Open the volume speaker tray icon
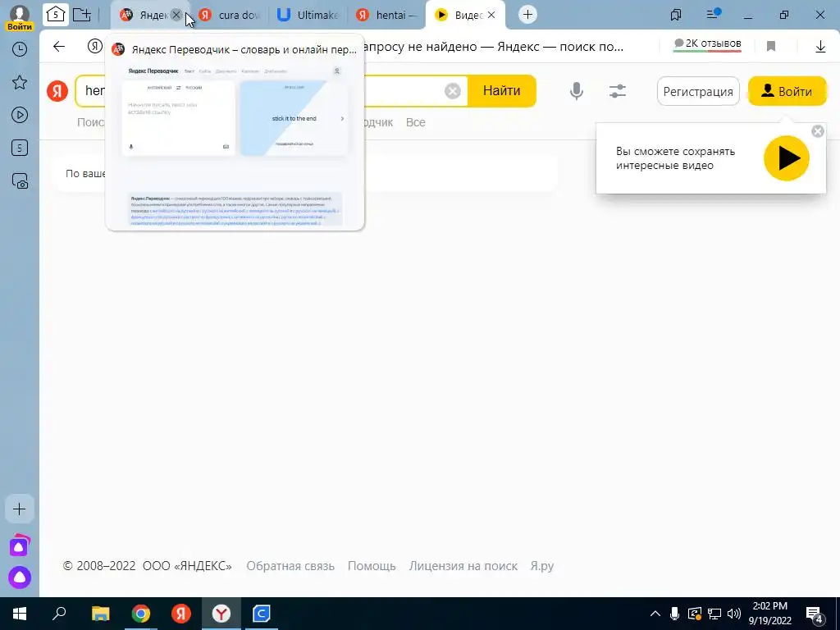This screenshot has width=840, height=630. pyautogui.click(x=734, y=614)
